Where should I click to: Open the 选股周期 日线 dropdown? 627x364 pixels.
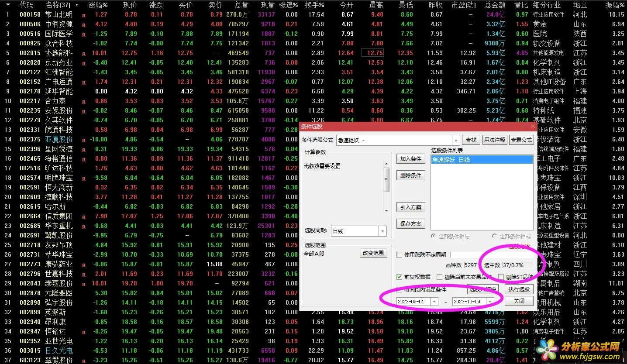(382, 231)
